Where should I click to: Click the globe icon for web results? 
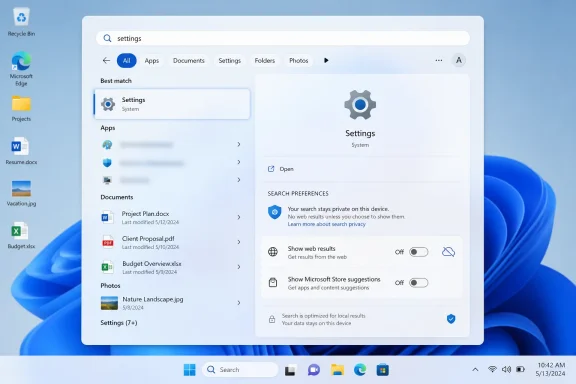[x=273, y=252]
